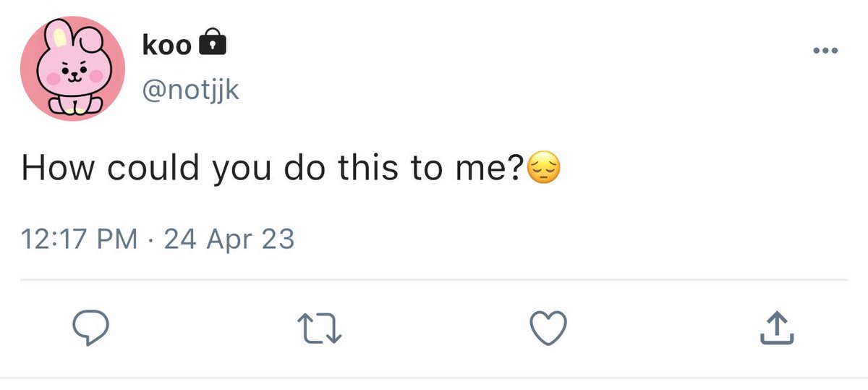The height and width of the screenshot is (390, 868).
Task: Click the padlock icon beside koo
Action: point(211,44)
